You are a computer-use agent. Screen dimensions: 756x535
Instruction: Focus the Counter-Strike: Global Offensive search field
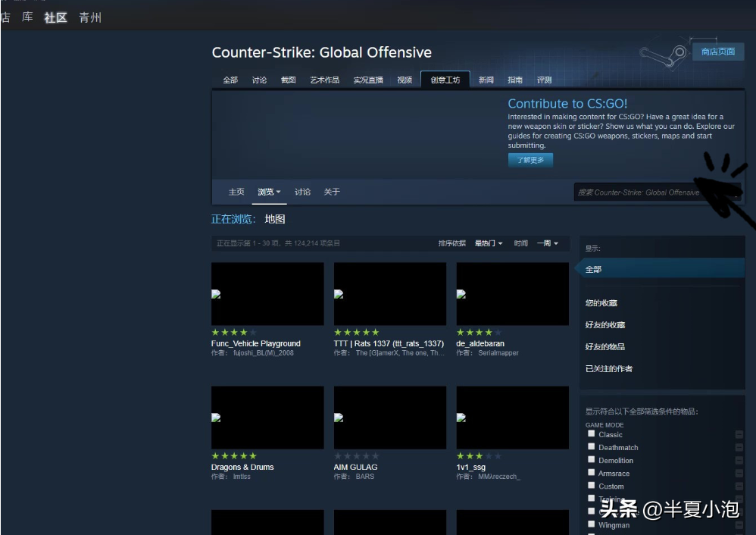click(657, 192)
